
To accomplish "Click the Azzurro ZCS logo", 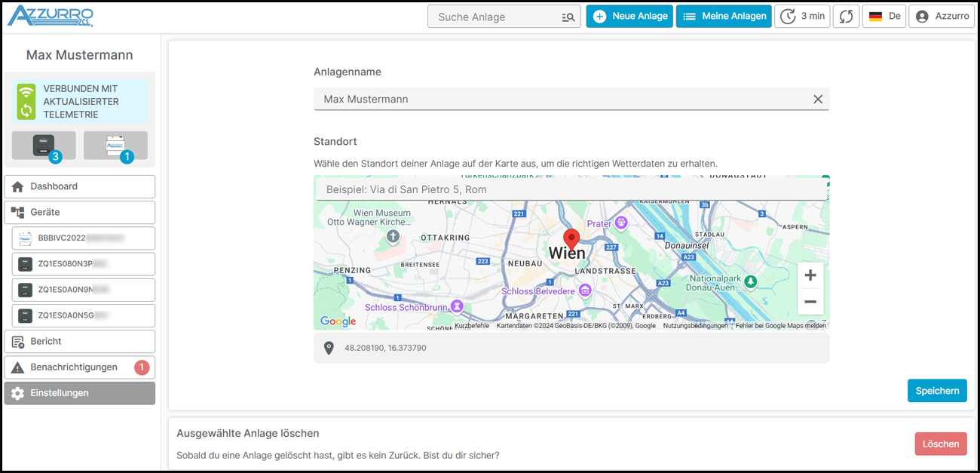I will tap(50, 16).
